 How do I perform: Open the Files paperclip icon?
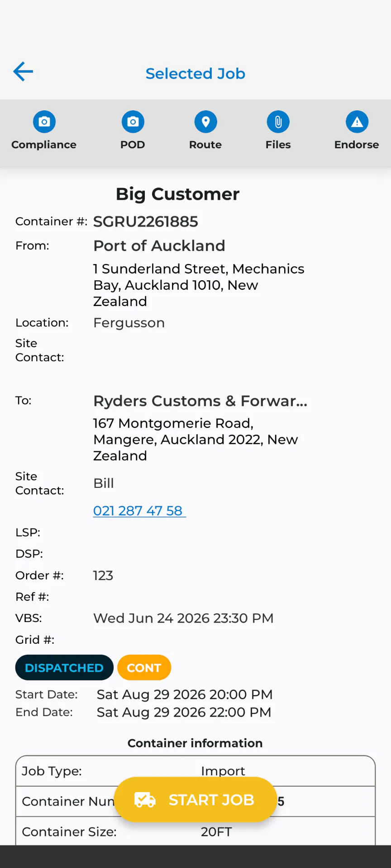click(278, 122)
